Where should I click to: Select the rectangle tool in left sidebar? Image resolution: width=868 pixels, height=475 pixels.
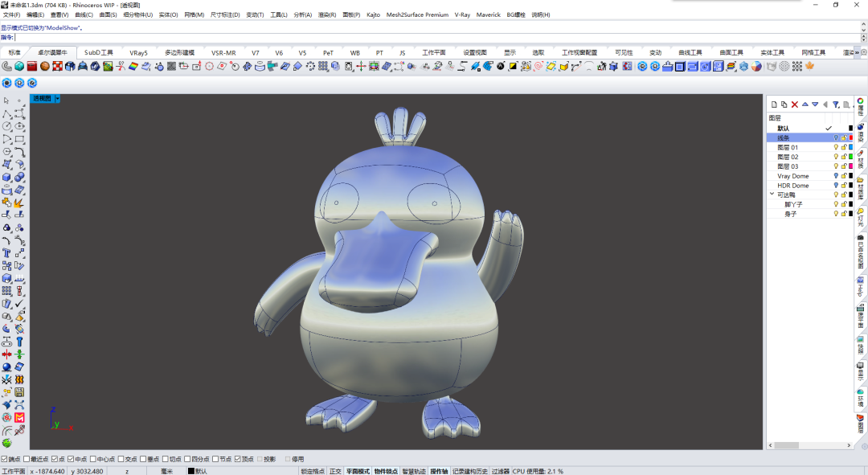coord(19,139)
